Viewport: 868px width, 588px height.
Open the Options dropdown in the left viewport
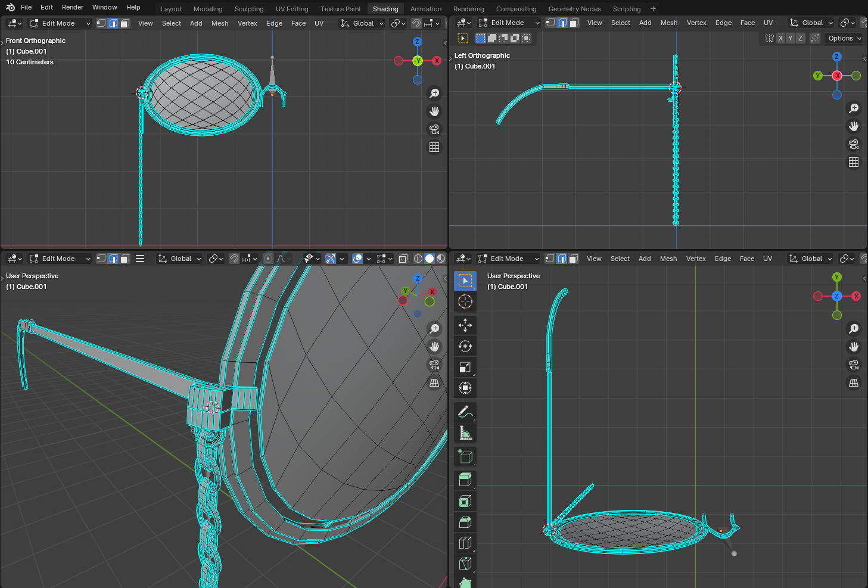(x=844, y=38)
